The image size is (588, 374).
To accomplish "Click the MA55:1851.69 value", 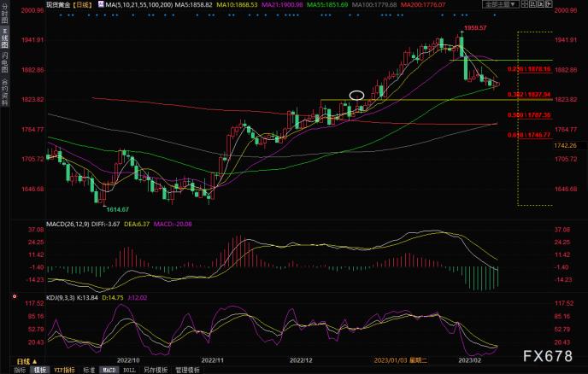I will coord(327,5).
